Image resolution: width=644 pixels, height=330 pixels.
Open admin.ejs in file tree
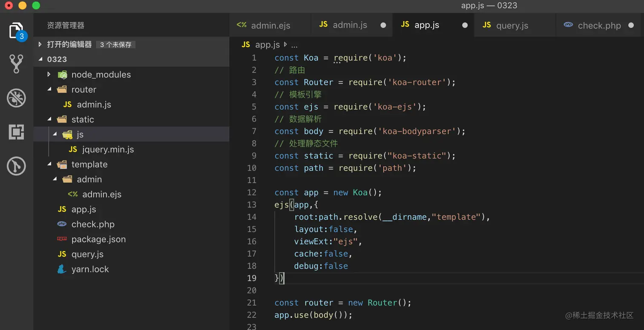pos(131,194)
